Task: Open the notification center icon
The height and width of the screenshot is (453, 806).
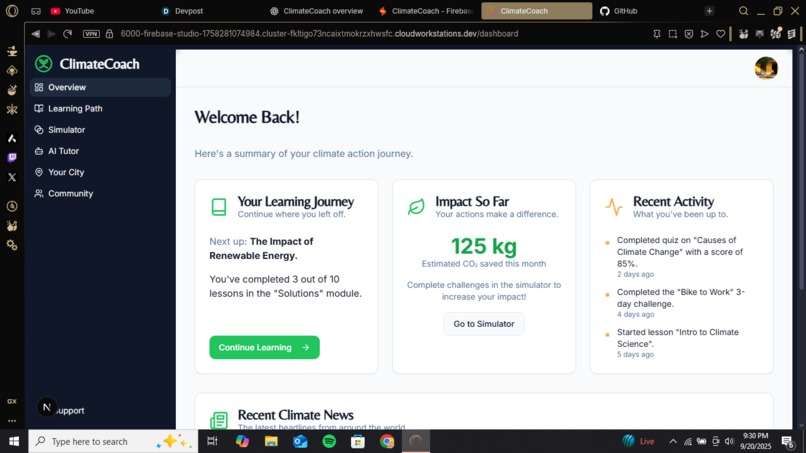Action: tap(787, 441)
